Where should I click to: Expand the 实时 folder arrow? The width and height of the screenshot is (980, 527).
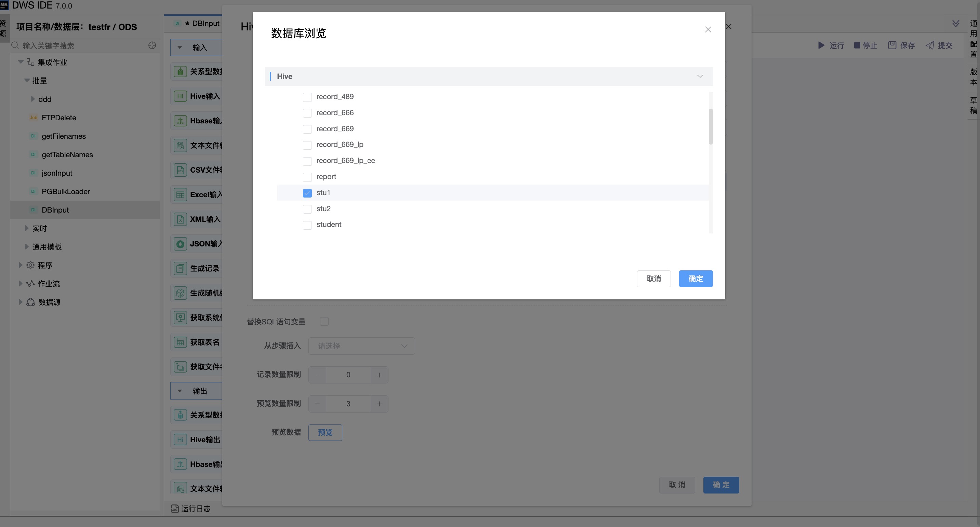click(x=27, y=228)
